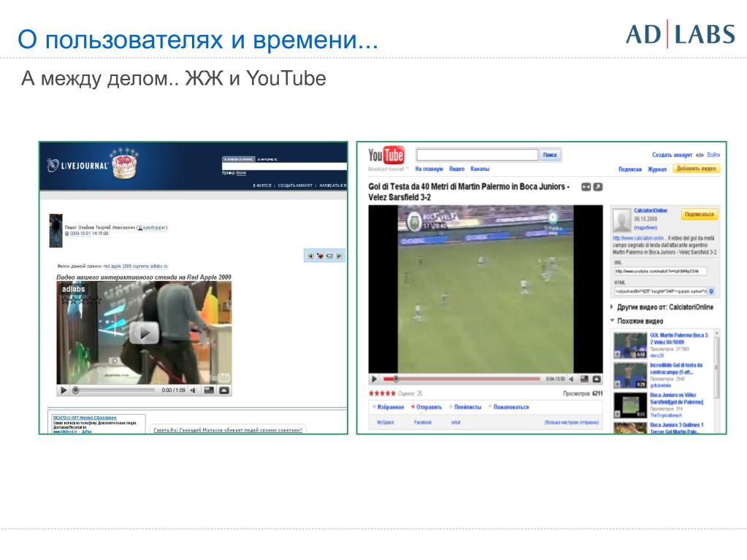Open В ФОКУСЕ link on LiveJournal
Screen dimensions: 747x560
point(262,185)
